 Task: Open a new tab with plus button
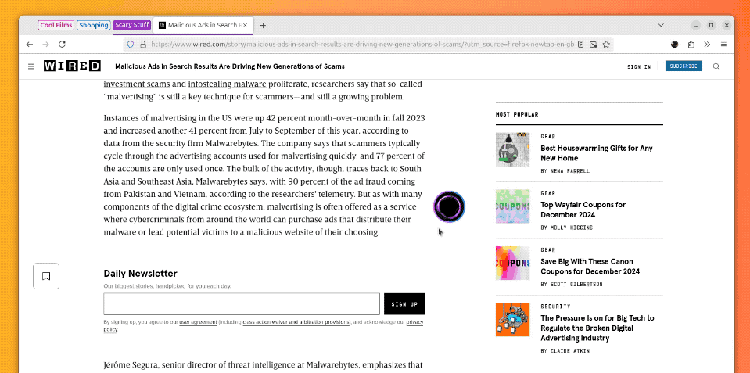point(263,25)
